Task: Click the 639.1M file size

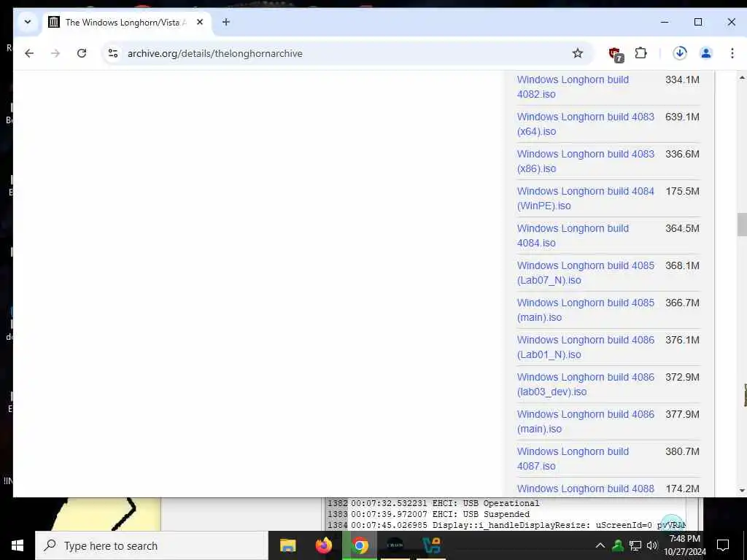Action: tap(682, 117)
